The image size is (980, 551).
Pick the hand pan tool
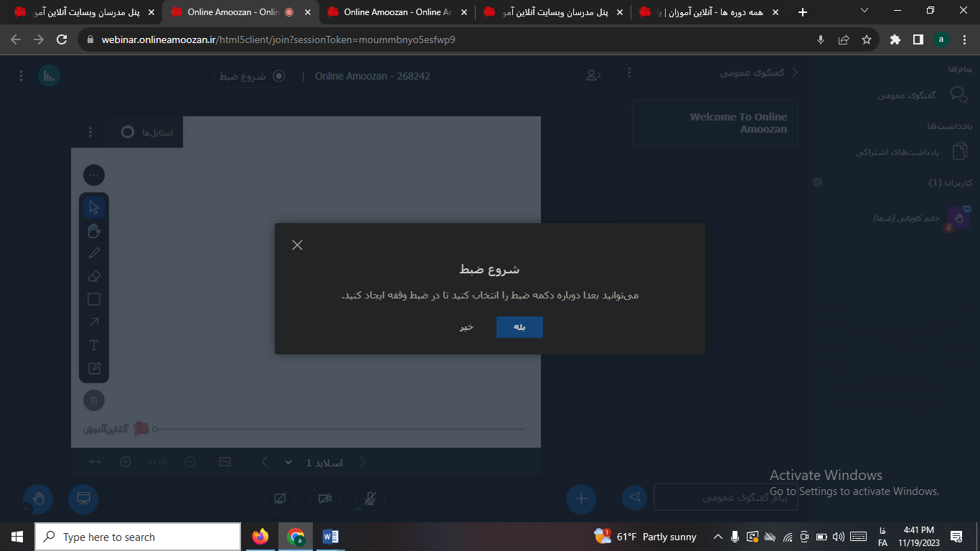[x=94, y=230]
